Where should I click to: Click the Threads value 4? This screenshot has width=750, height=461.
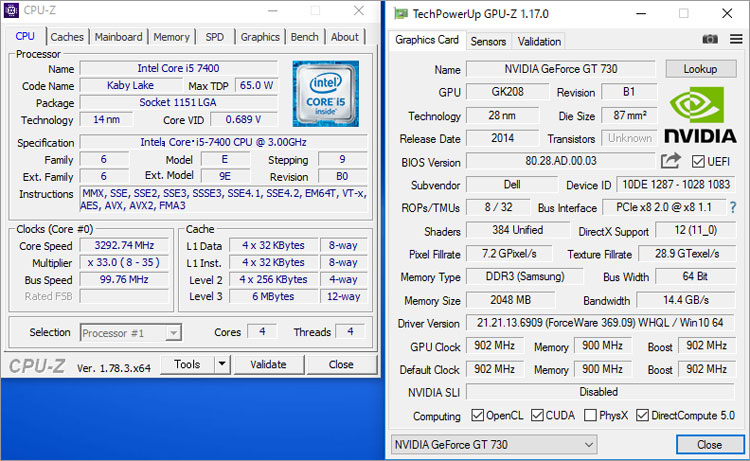coord(350,331)
